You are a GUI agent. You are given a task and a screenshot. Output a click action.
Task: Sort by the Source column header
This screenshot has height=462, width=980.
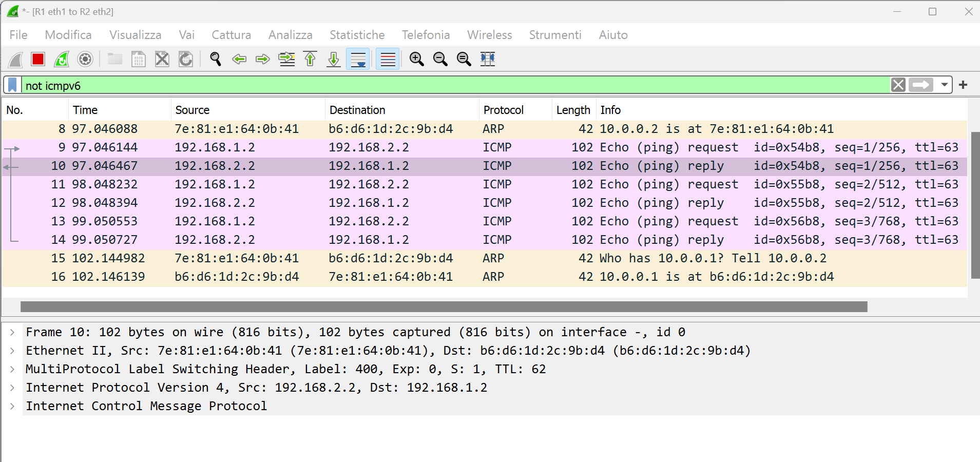[x=248, y=110]
